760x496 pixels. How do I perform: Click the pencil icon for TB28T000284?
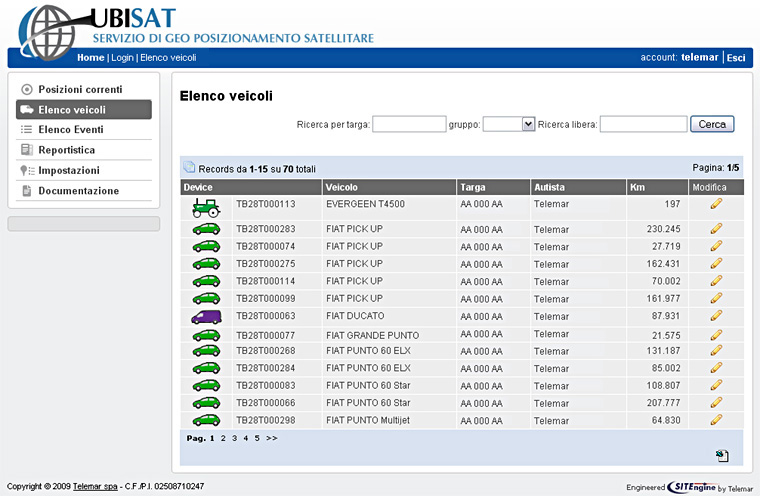(716, 368)
